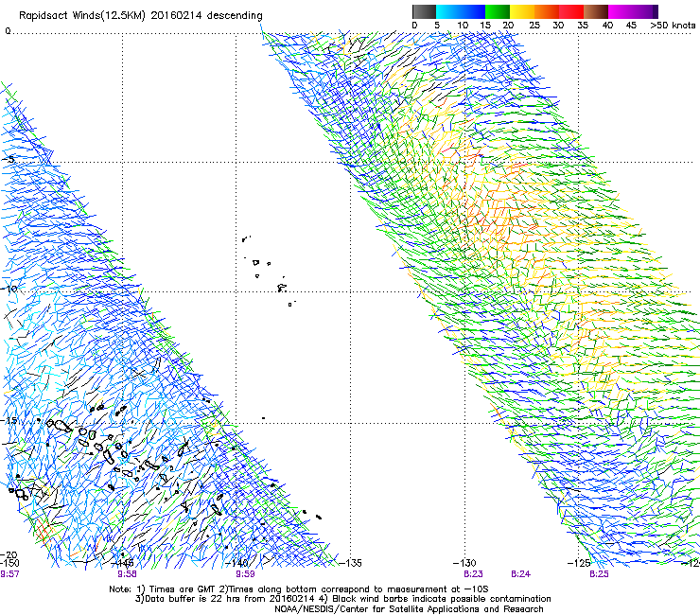Click the title "Rapidsact Winds(12.5KM) 20160214 descending"

[x=141, y=16]
